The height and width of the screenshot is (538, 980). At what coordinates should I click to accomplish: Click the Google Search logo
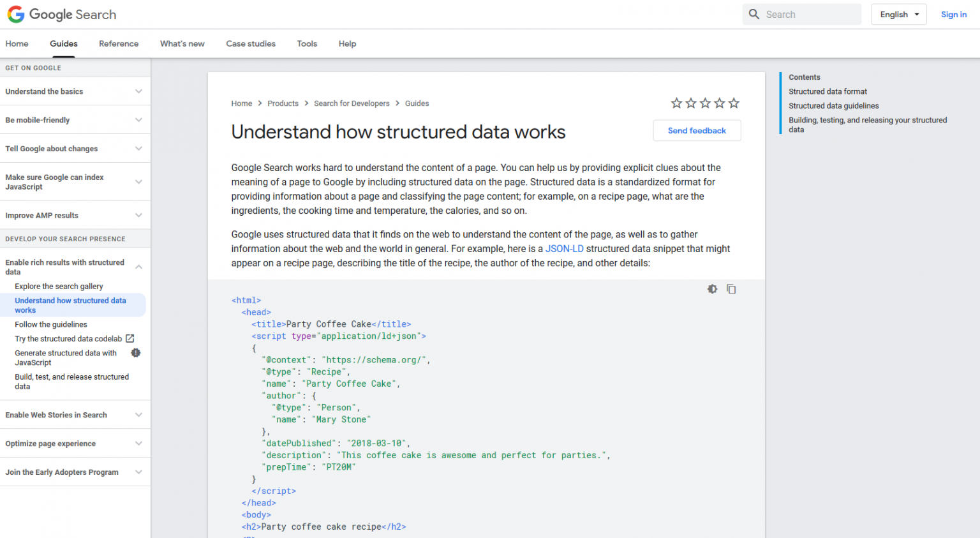[62, 15]
